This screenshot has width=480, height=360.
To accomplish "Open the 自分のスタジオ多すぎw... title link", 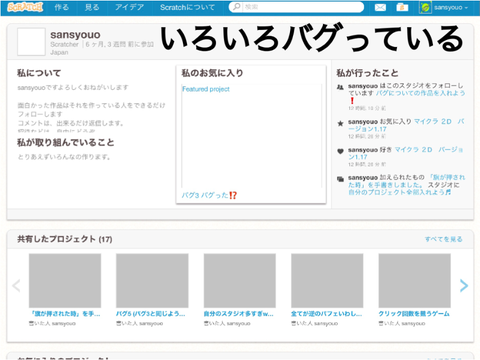I will pos(238,314).
